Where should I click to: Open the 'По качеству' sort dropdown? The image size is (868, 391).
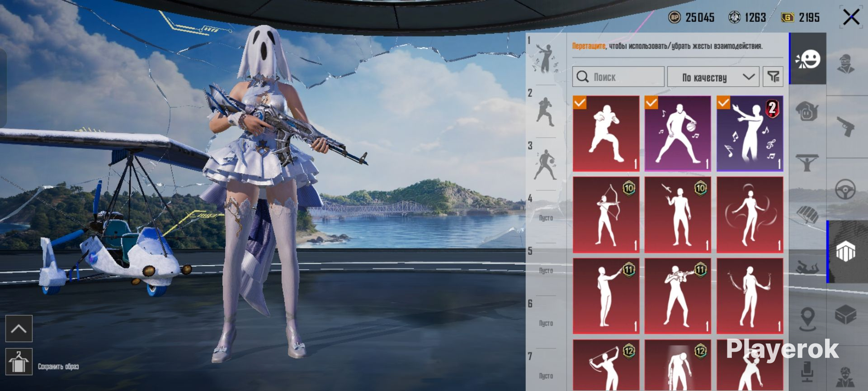(x=713, y=77)
